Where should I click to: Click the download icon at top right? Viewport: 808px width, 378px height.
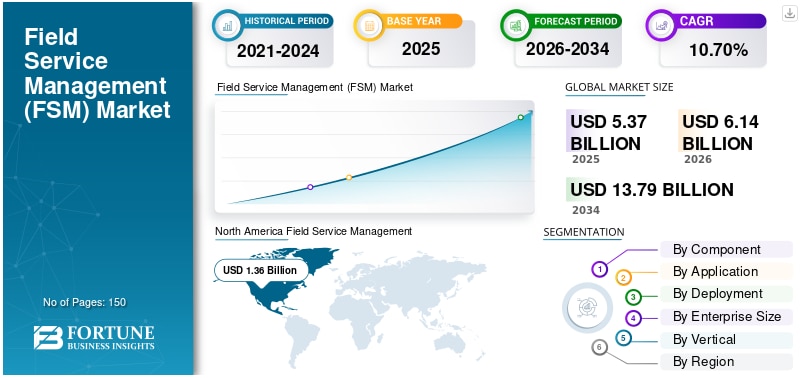pos(789,13)
